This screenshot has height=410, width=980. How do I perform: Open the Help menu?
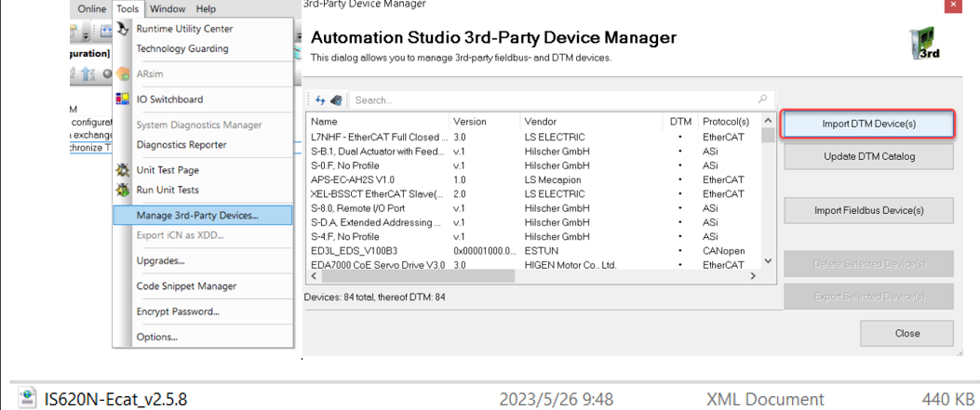point(206,8)
